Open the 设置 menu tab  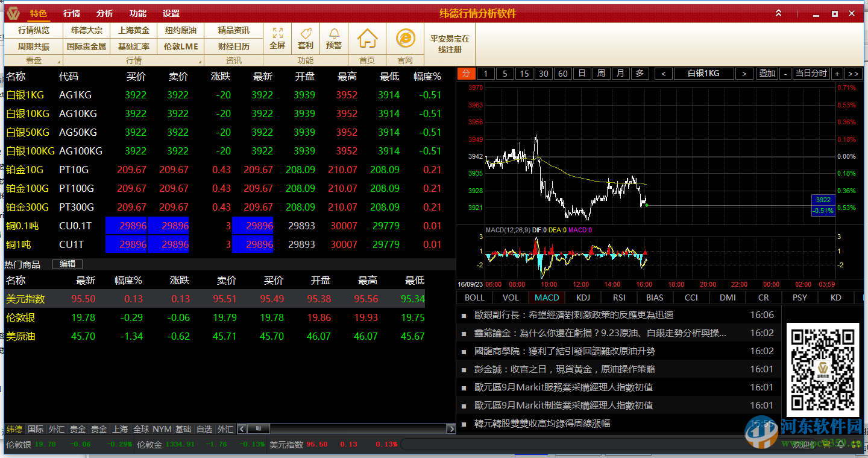171,13
